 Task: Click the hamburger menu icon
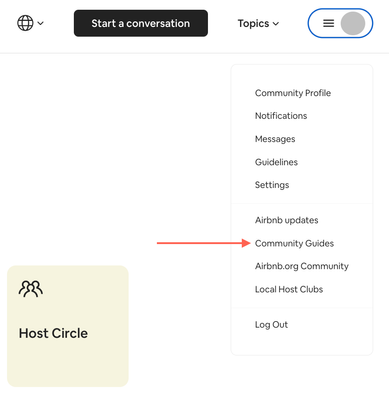[x=328, y=23]
